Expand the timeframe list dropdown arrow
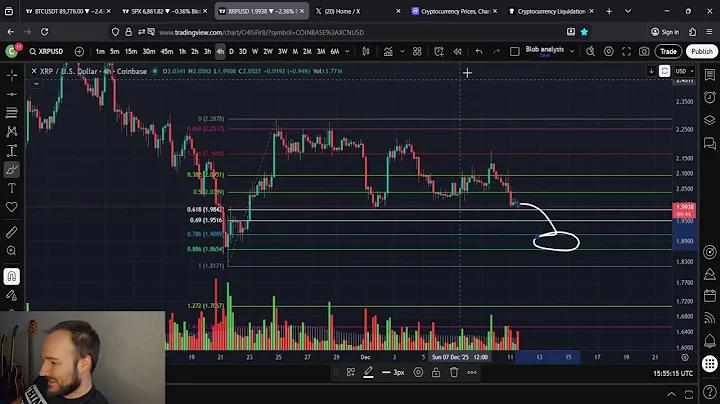 click(347, 51)
